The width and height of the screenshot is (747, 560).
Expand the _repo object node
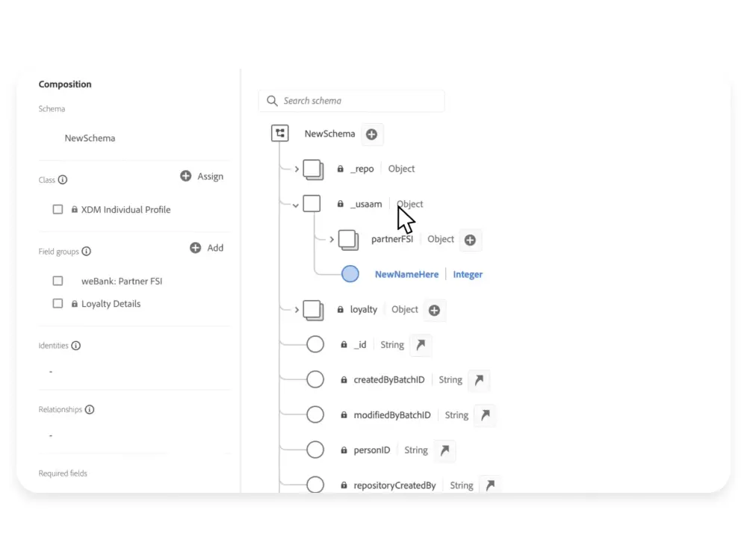297,169
